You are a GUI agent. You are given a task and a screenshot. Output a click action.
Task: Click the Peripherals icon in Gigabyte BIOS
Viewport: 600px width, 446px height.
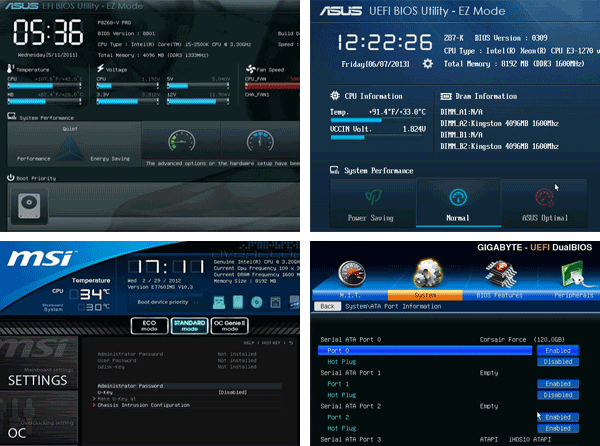tap(574, 276)
